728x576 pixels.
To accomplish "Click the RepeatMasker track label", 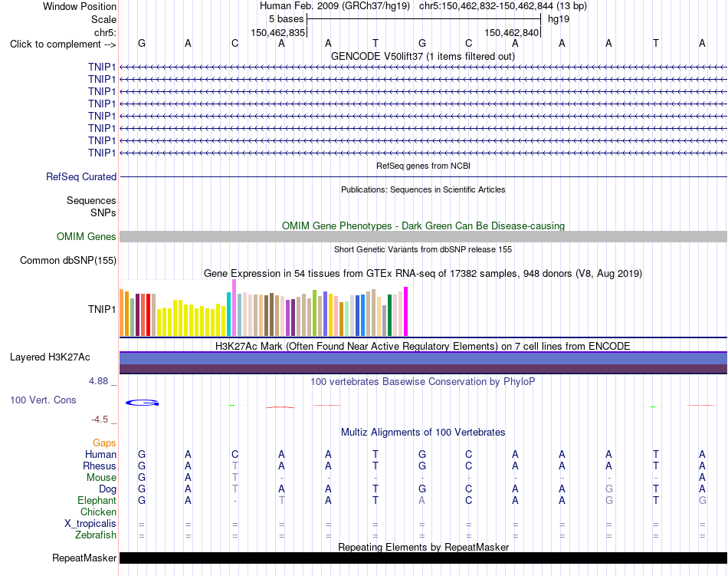I will pyautogui.click(x=84, y=558).
